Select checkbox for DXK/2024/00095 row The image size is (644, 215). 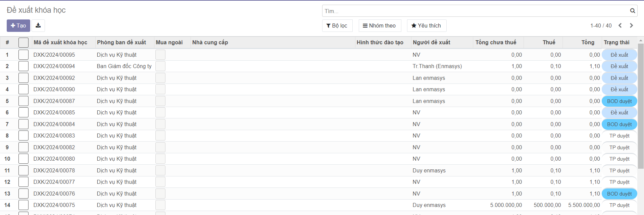(x=23, y=55)
